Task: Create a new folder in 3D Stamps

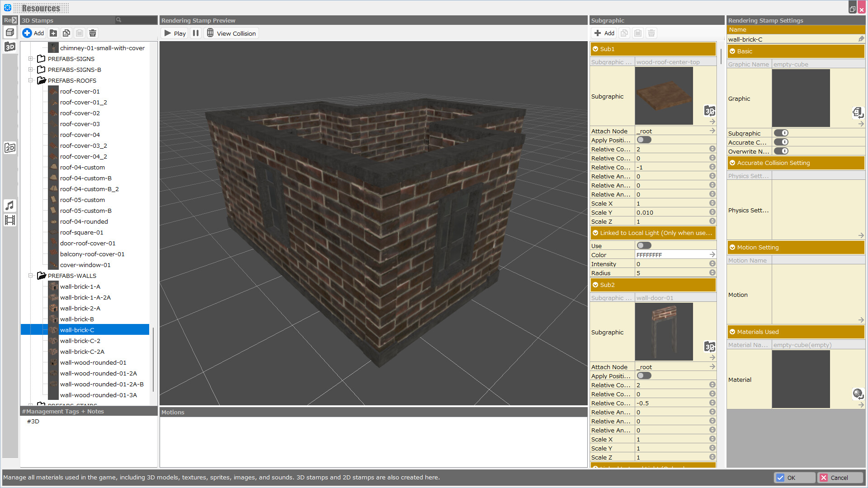Action: coord(53,33)
